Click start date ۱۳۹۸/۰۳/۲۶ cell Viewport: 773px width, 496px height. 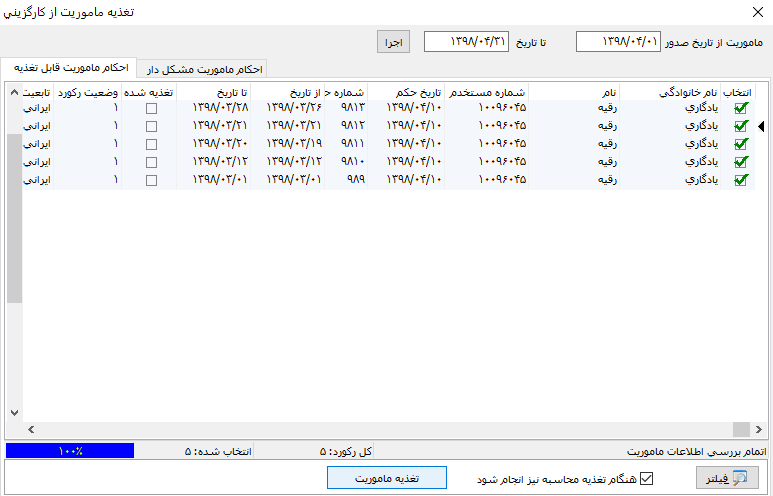click(287, 108)
